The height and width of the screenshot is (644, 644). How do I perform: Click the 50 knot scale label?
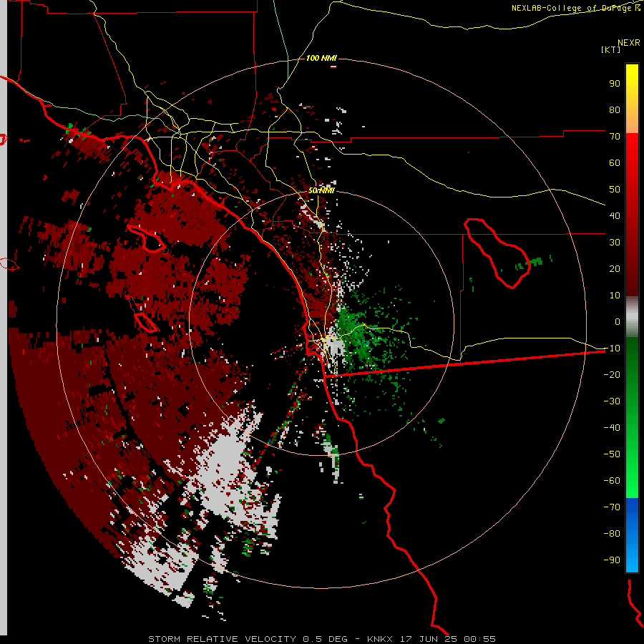pos(615,190)
